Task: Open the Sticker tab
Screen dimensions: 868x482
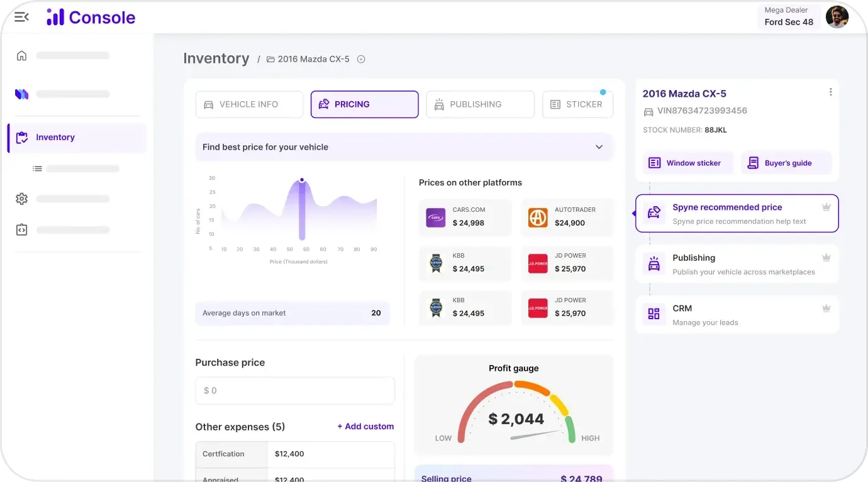Action: (577, 104)
